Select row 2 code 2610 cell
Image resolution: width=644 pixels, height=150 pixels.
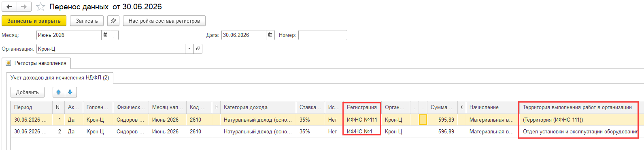(199, 131)
